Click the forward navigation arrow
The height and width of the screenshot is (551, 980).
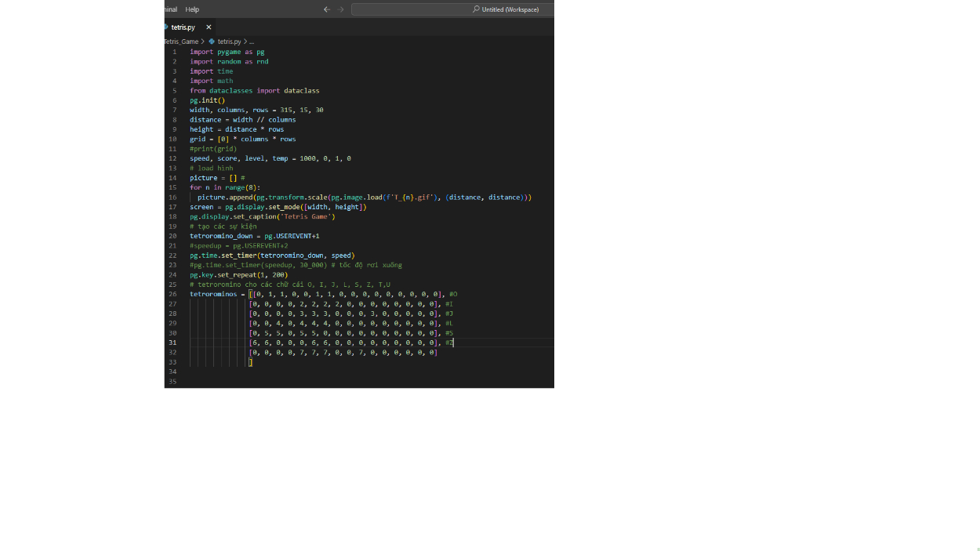341,9
